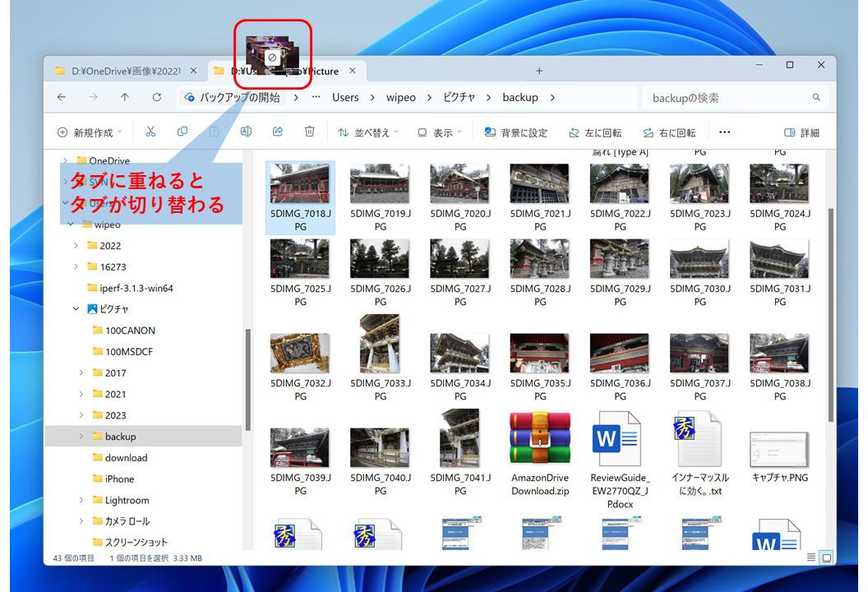The width and height of the screenshot is (868, 592).
Task: Expand the カメラ ロール folder node
Action: [81, 521]
